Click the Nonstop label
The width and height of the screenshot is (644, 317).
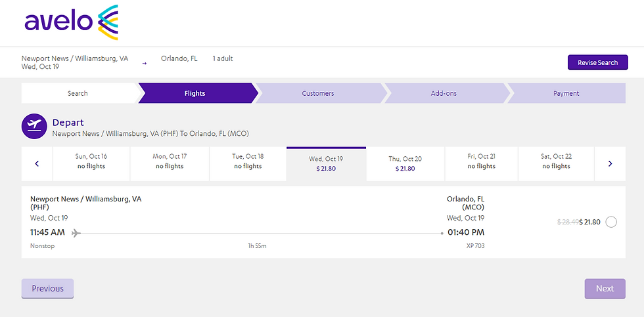(x=42, y=246)
